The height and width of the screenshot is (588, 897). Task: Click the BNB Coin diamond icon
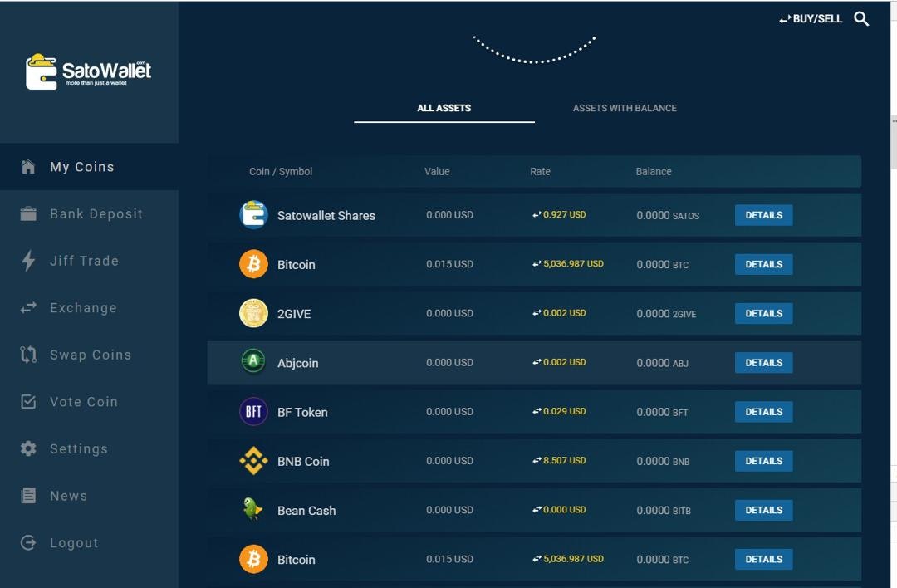point(253,460)
